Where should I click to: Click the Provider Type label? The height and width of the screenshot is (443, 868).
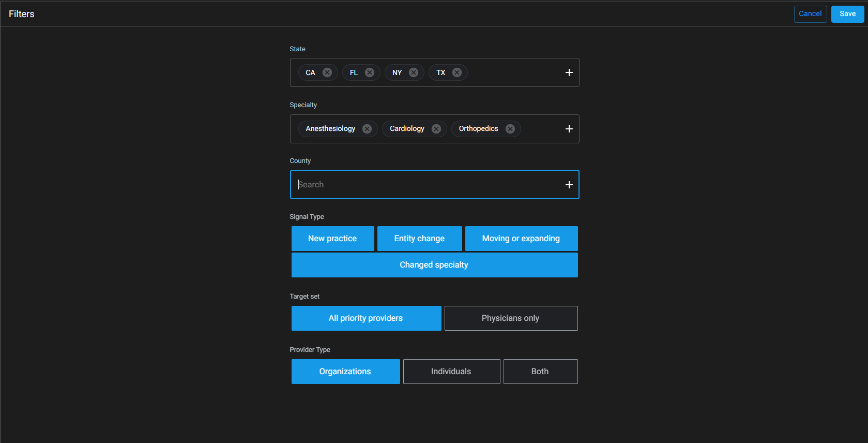[x=310, y=350]
